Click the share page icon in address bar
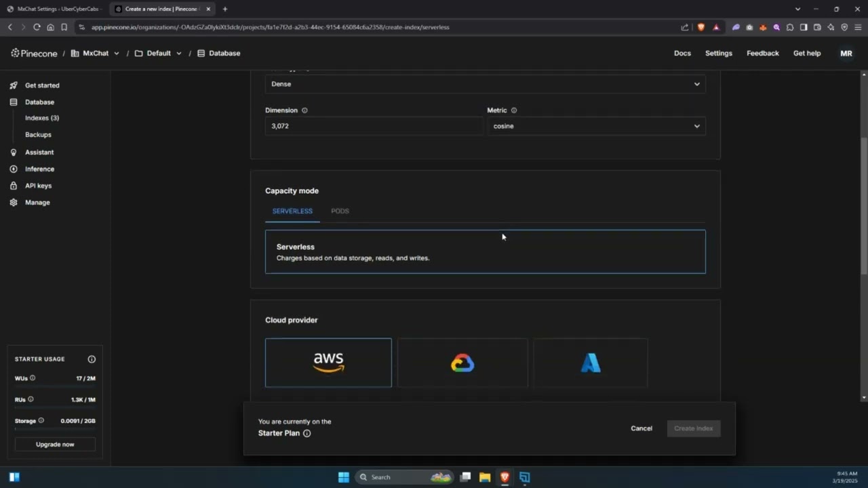Viewport: 868px width, 488px height. [x=685, y=27]
